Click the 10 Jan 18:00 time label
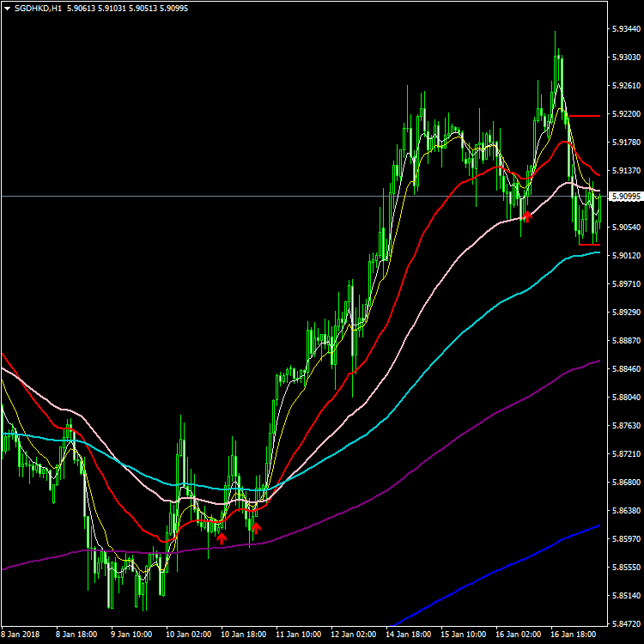The height and width of the screenshot is (644, 644). pyautogui.click(x=244, y=635)
